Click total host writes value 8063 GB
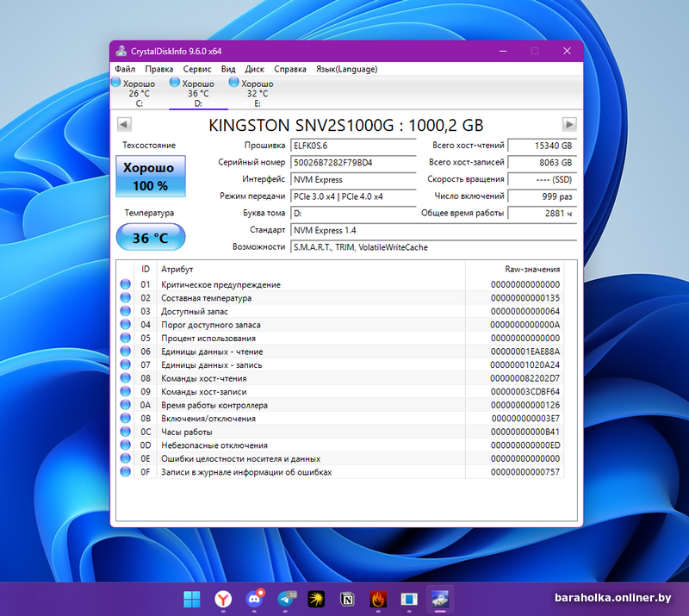689x616 pixels. 543,163
